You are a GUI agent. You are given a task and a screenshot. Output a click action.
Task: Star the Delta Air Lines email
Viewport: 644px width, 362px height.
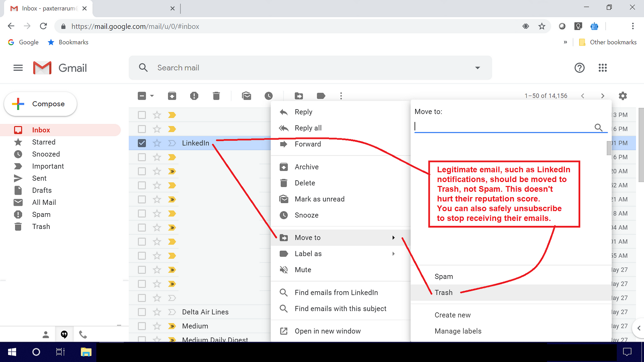[157, 312]
